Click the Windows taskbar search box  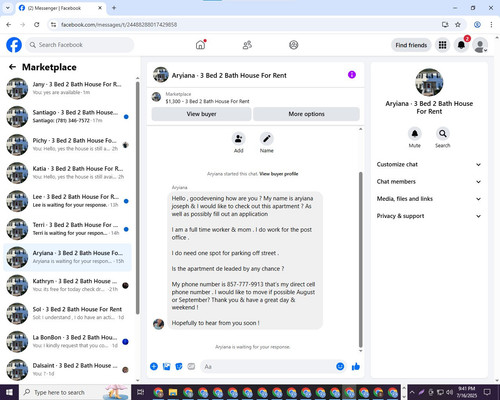click(x=74, y=392)
